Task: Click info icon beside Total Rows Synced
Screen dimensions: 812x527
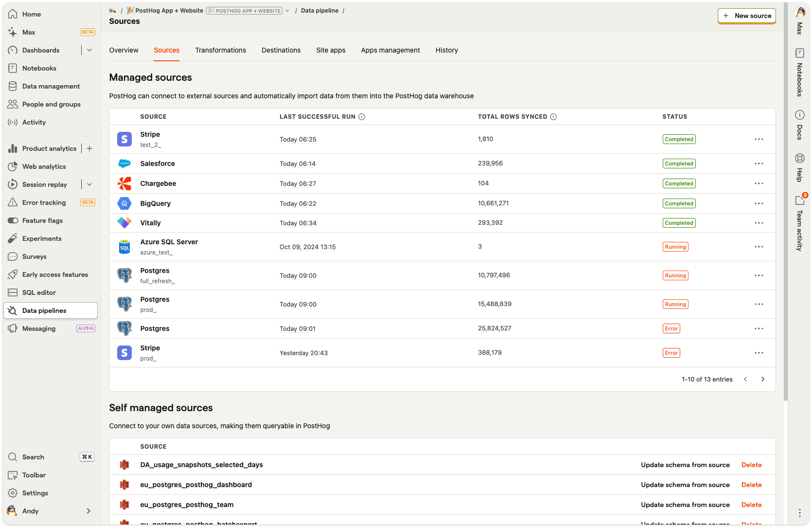Action: tap(553, 117)
